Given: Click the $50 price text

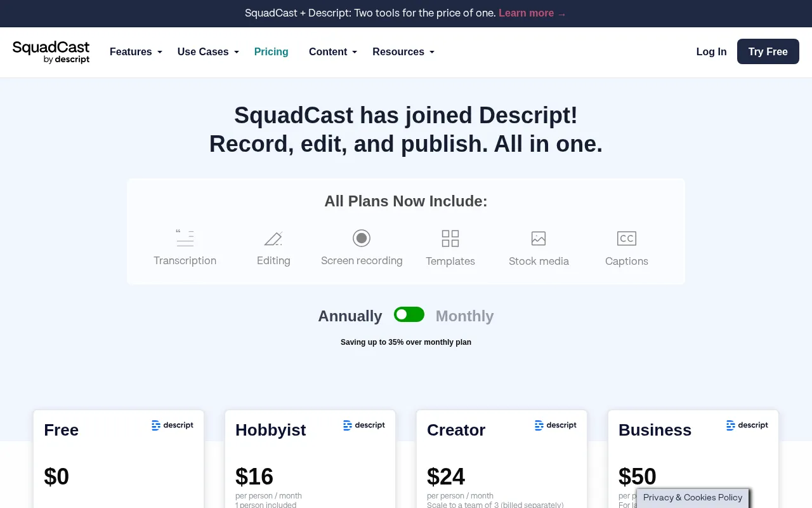Looking at the screenshot, I should [638, 477].
